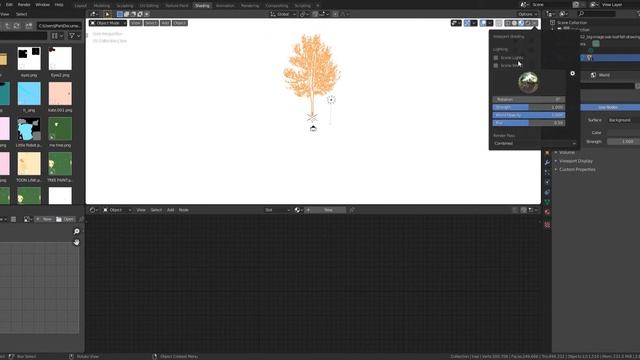Select the first selection mode (set) icon
640x360 pixels.
coord(120,14)
